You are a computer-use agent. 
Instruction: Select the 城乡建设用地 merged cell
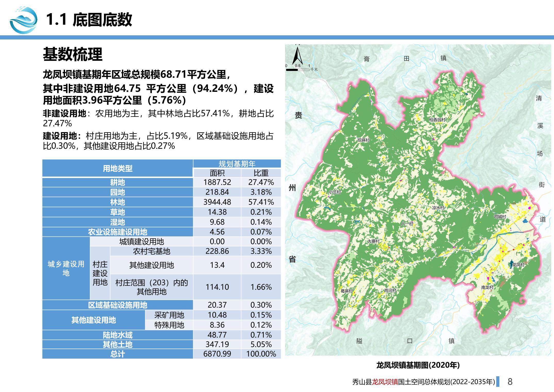[x=66, y=268]
